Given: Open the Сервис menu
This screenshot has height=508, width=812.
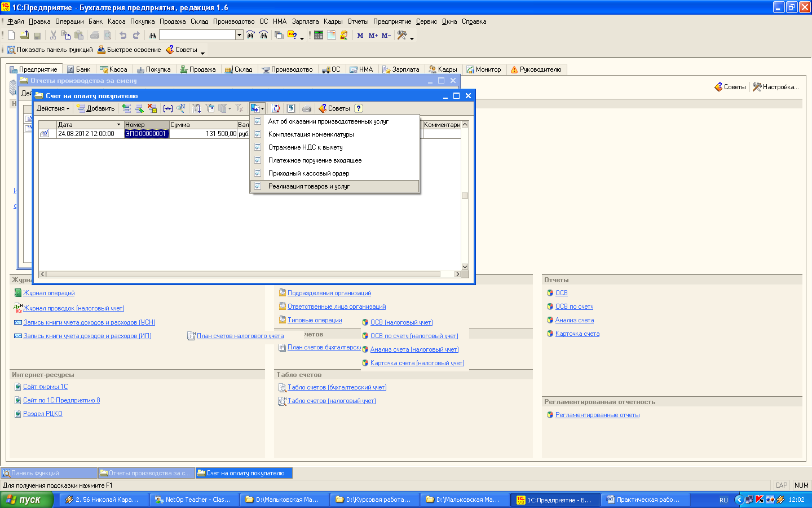Looking at the screenshot, I should click(x=426, y=21).
